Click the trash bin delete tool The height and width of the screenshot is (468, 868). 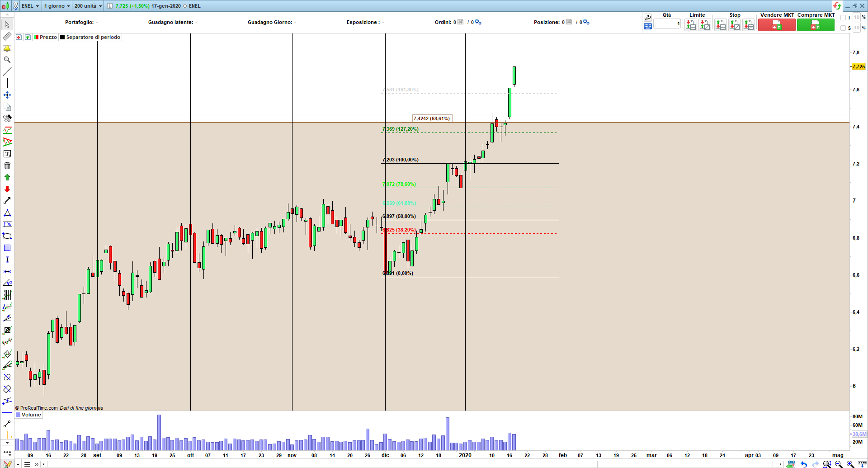tap(7, 165)
